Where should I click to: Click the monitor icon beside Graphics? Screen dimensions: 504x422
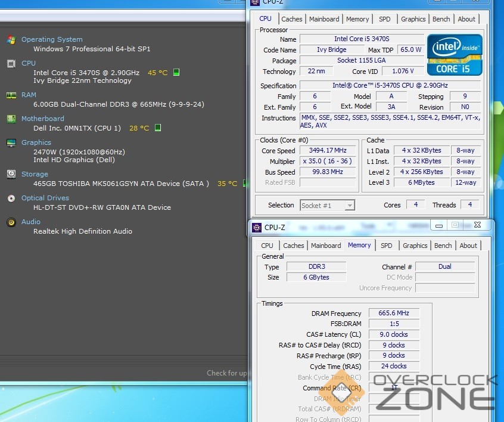coord(11,143)
